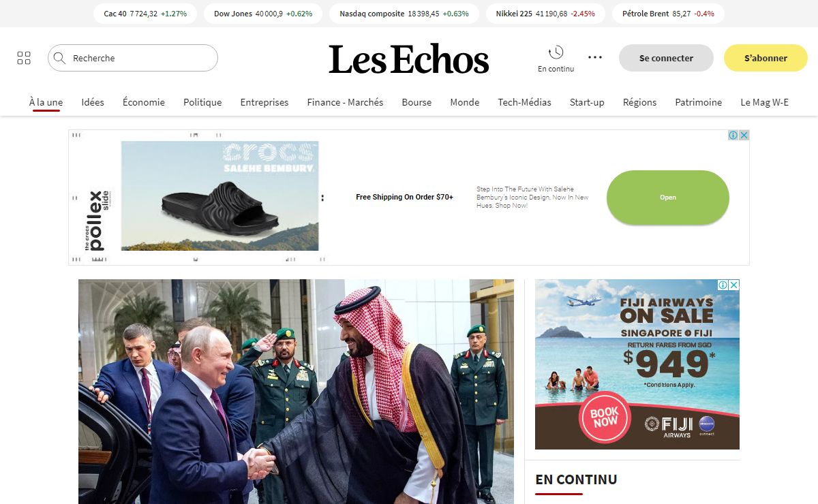Open the Cac 40 market ticker

click(145, 14)
